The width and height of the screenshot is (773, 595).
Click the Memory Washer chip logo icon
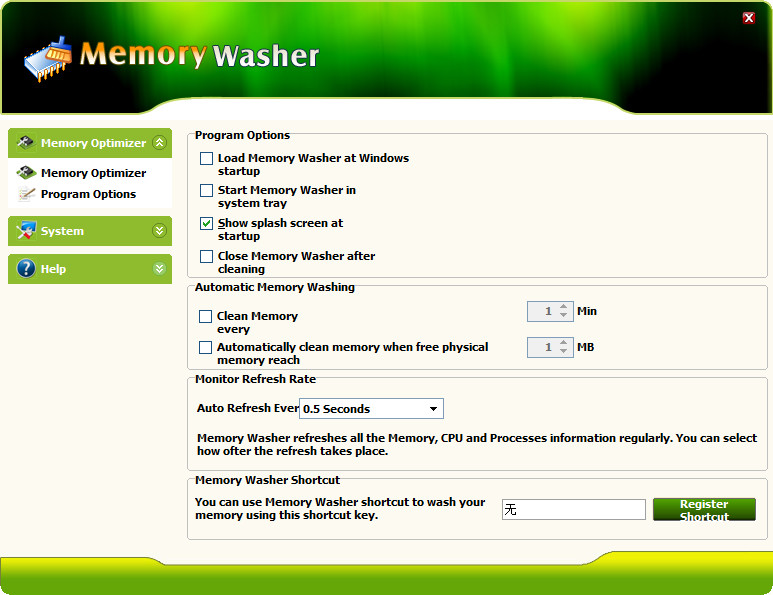tap(48, 59)
